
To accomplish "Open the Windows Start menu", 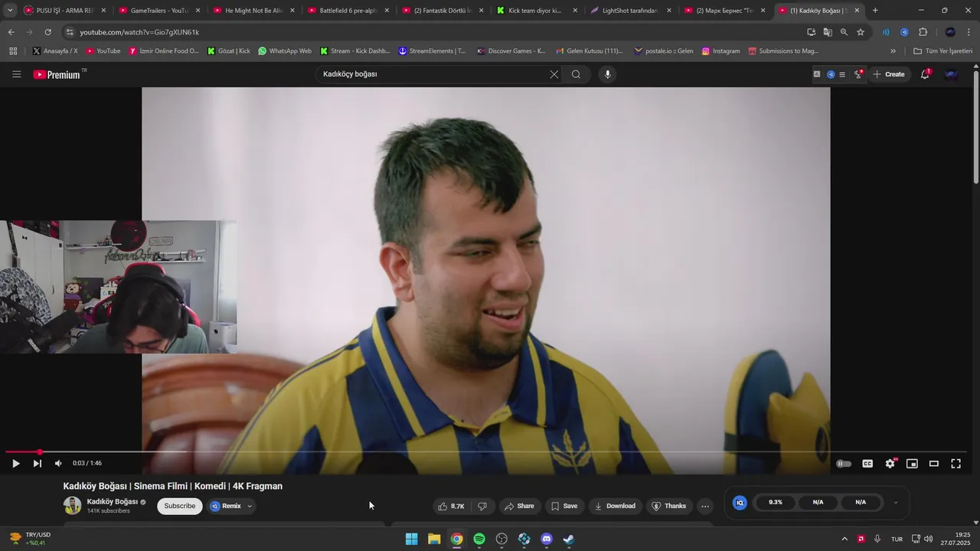I will click(x=411, y=539).
